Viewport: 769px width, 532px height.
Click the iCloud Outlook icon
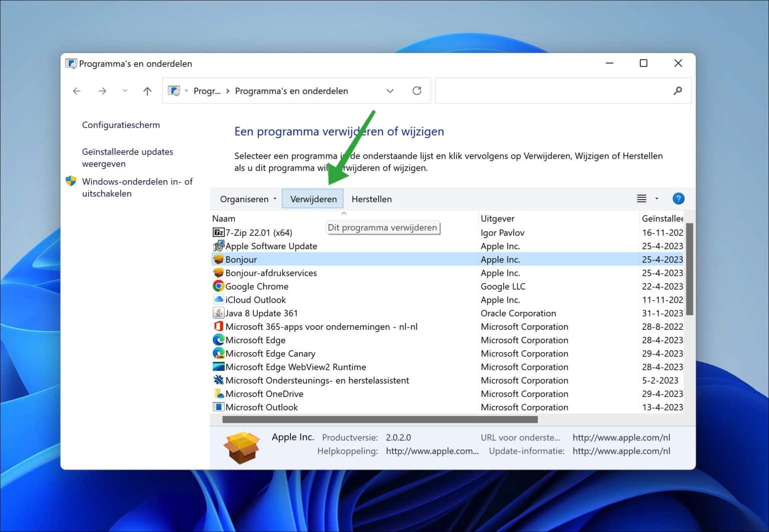point(218,299)
